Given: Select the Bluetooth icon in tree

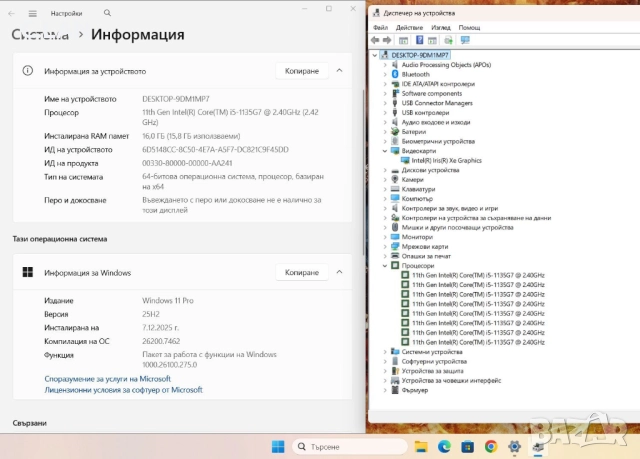Looking at the screenshot, I should point(395,74).
